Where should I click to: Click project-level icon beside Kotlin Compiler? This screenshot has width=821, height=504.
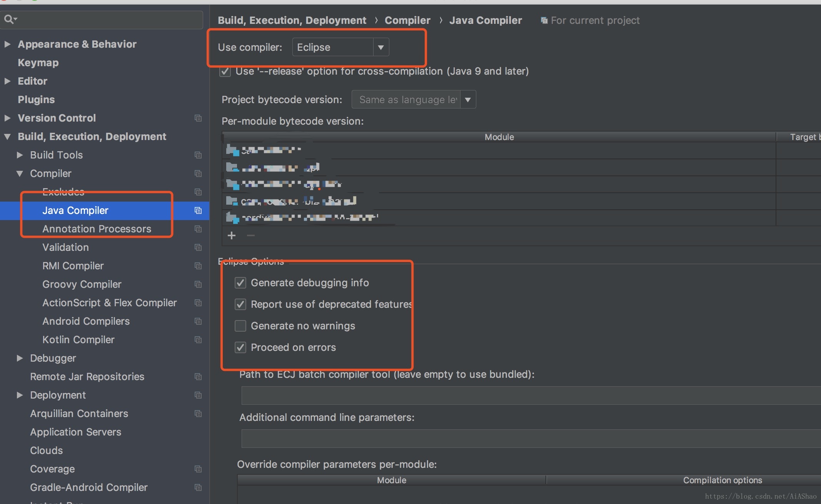(198, 340)
